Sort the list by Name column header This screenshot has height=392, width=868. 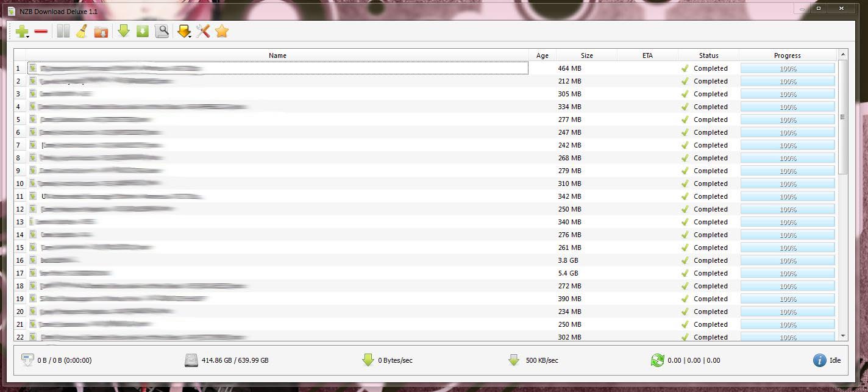(277, 55)
